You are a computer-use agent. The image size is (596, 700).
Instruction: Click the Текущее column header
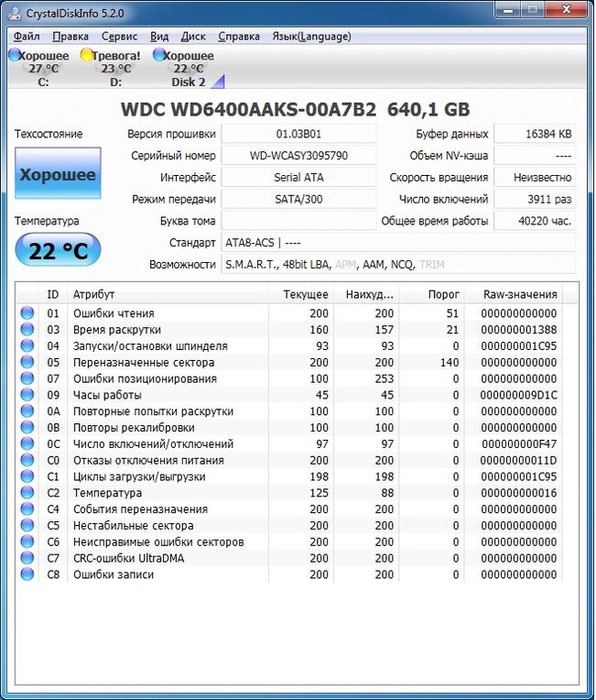click(x=301, y=294)
